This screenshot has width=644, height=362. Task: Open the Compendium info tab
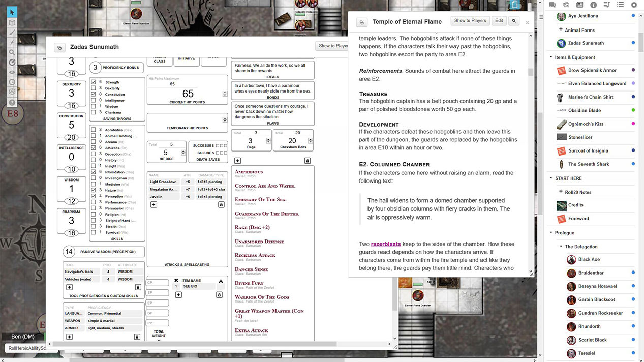[x=593, y=5]
